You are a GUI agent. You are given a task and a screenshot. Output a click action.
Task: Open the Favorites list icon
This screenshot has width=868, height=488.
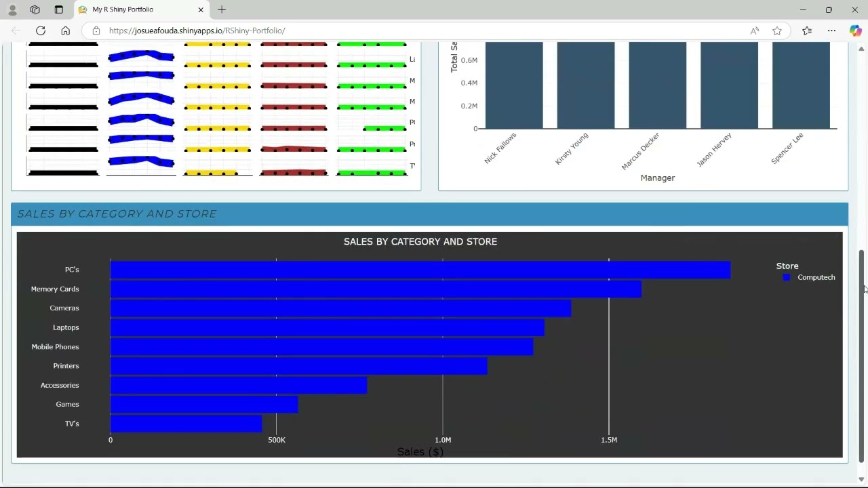point(807,30)
